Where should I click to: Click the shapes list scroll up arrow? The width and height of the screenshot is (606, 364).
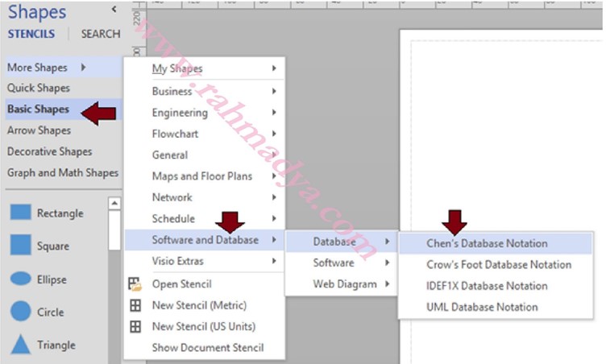(114, 205)
